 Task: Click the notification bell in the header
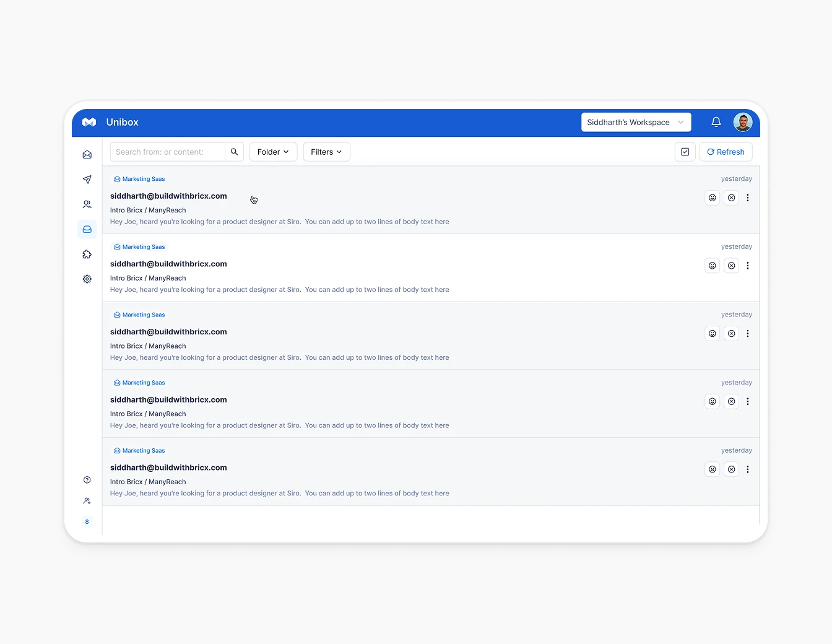[x=716, y=122]
